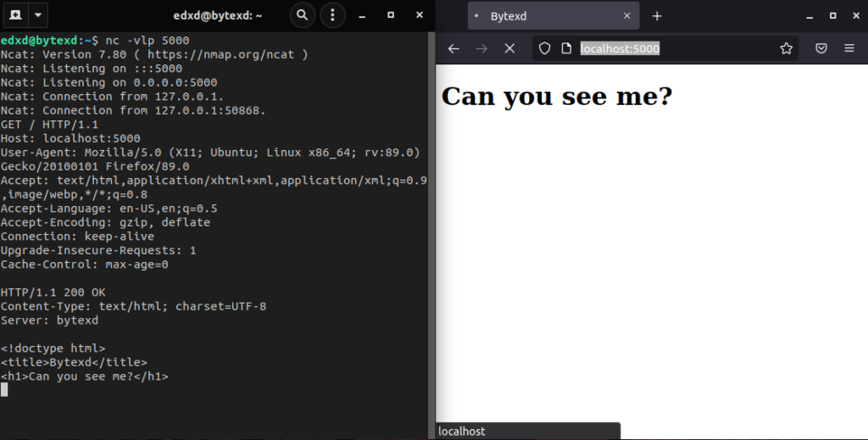Go forward in Firefox
Image resolution: width=868 pixels, height=440 pixels.
[x=481, y=48]
